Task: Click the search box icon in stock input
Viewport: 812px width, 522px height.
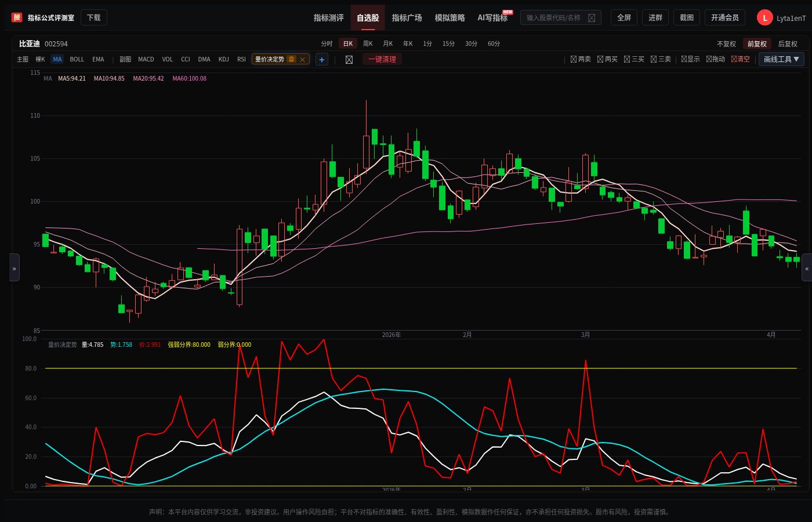Action: (x=592, y=18)
